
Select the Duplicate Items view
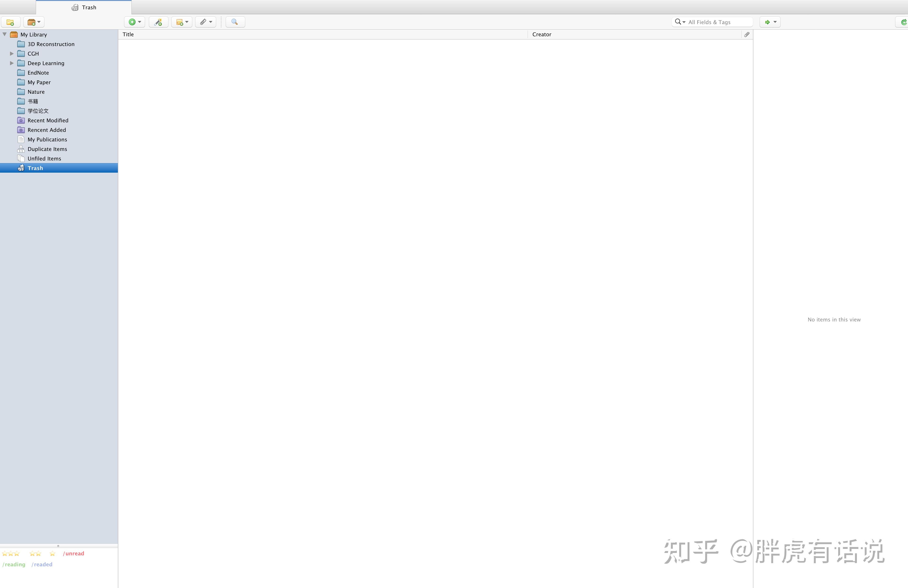pyautogui.click(x=47, y=149)
